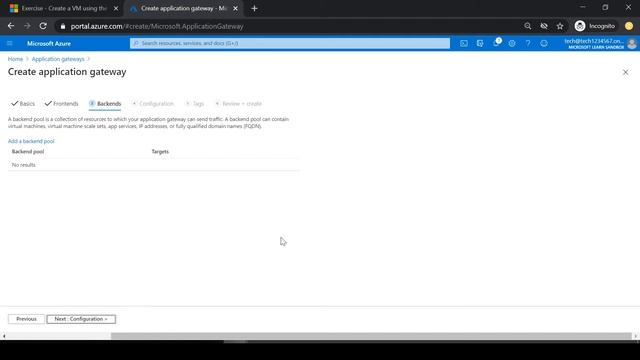Screen dimensions: 640x360
Task: Go to Home breadcrumb
Action: click(x=15, y=59)
